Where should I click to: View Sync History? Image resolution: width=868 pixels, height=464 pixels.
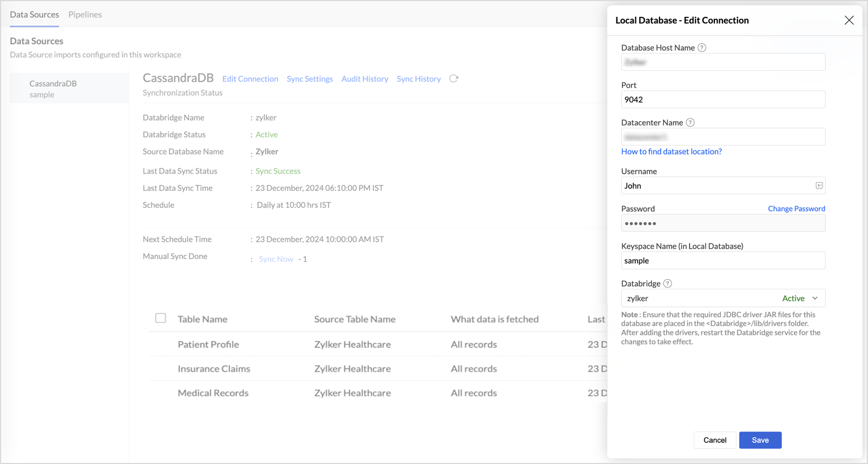click(418, 79)
